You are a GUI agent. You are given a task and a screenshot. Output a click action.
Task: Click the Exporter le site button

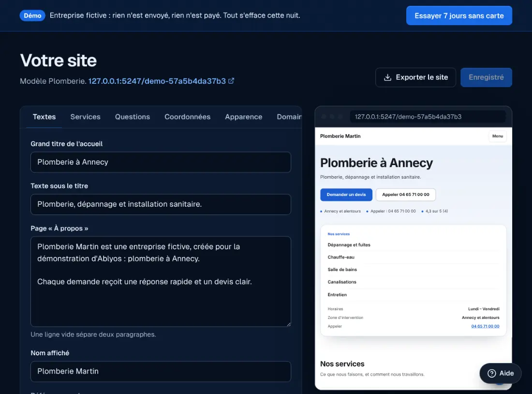tap(415, 77)
